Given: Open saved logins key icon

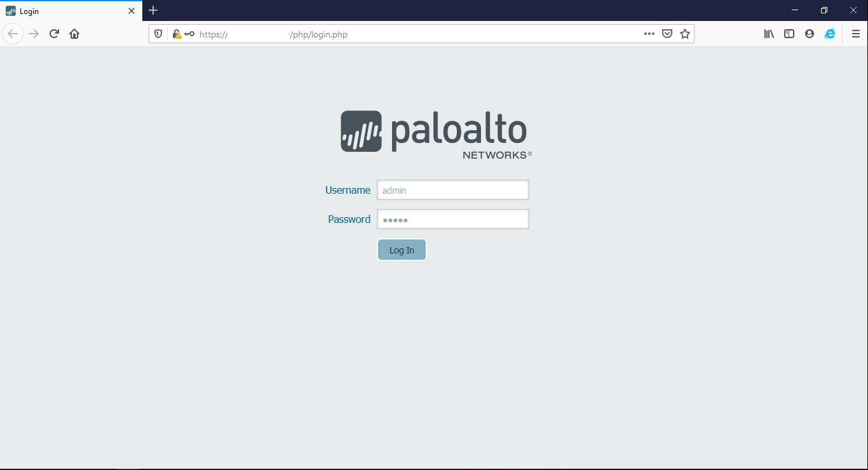Looking at the screenshot, I should (x=189, y=34).
